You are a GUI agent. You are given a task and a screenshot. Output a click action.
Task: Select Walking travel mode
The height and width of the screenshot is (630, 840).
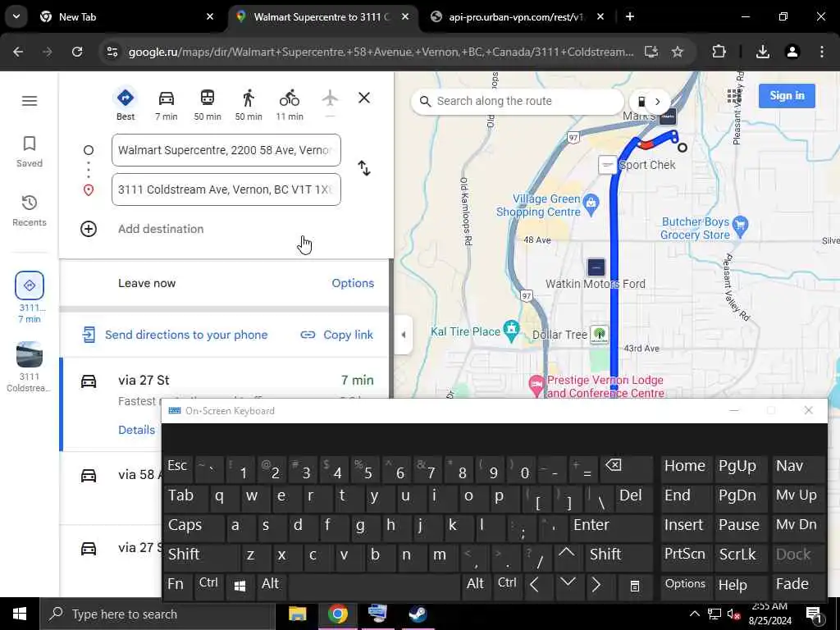(x=249, y=104)
